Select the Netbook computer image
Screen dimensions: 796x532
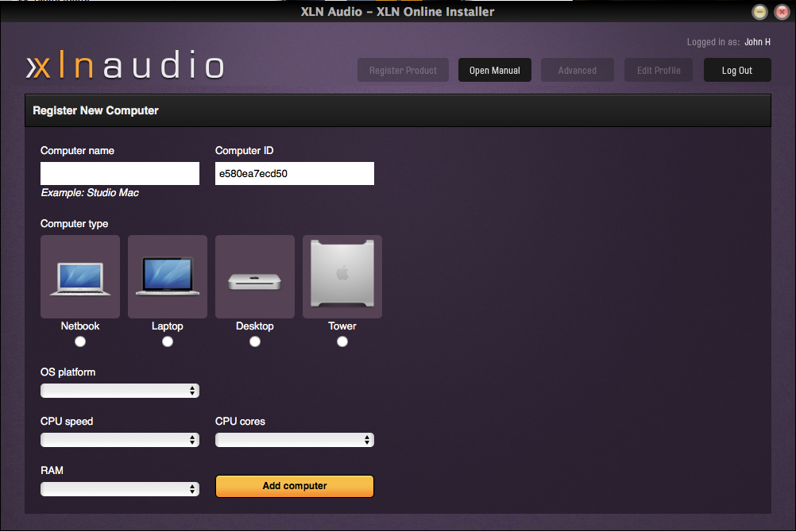click(80, 276)
